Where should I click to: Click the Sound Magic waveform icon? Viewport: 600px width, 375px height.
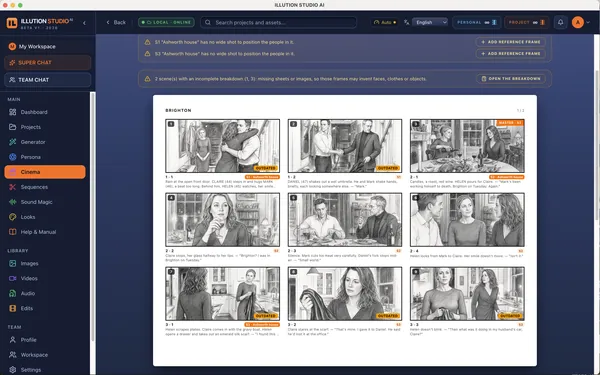[13, 202]
